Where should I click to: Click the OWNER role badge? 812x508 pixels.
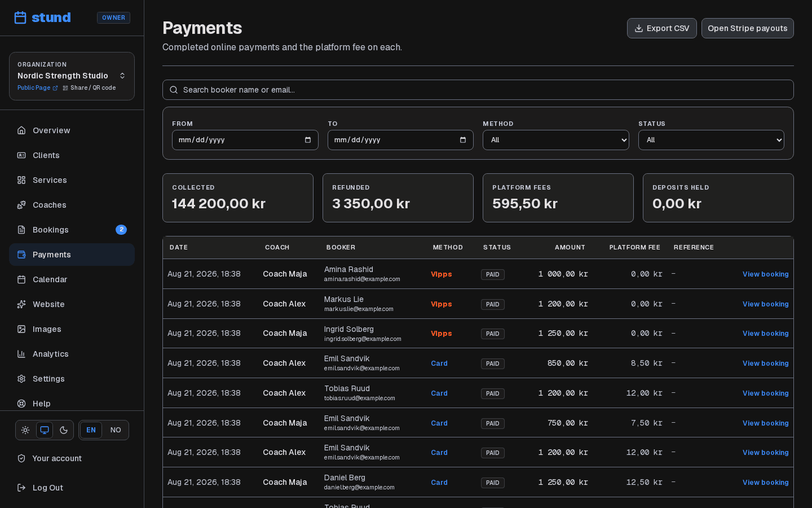pos(113,18)
